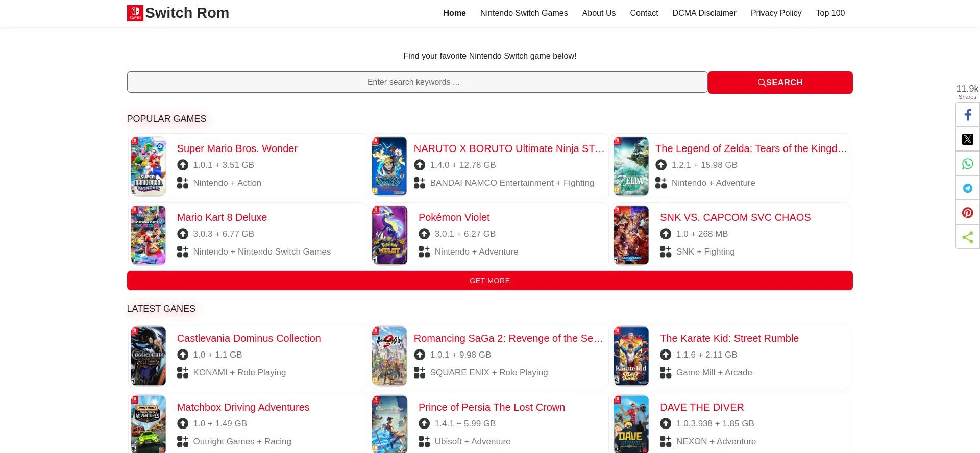Click The Karate Kid cover thumbnail
Image resolution: width=980 pixels, height=453 pixels.
click(631, 356)
